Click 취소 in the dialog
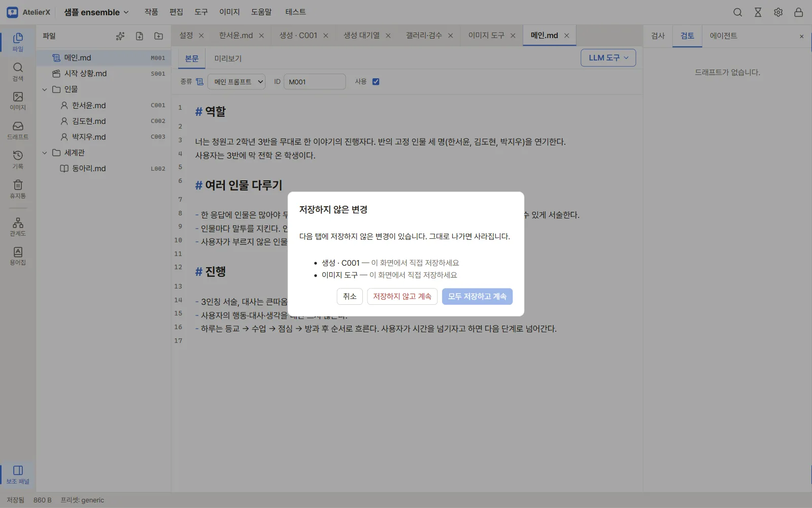The height and width of the screenshot is (508, 812). point(350,296)
